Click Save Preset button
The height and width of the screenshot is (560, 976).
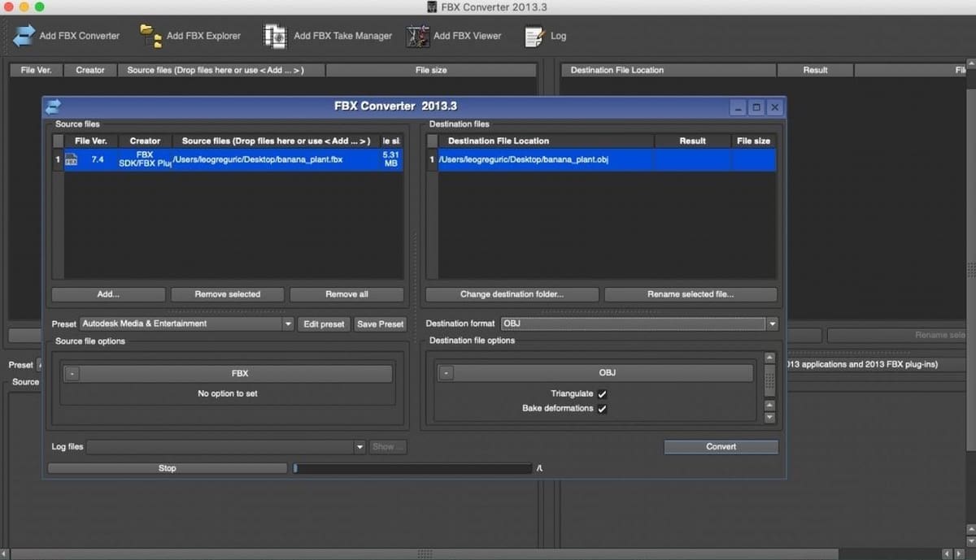[x=380, y=324]
